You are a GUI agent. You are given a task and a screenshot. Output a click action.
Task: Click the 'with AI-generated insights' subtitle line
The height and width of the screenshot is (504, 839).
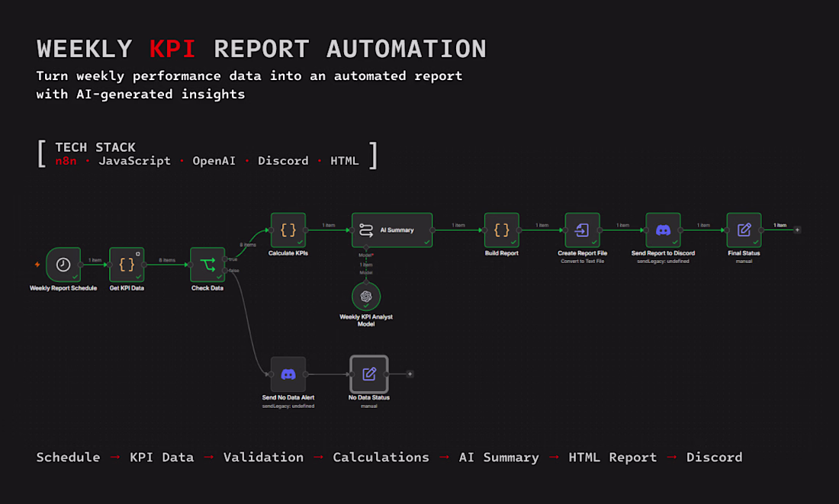point(141,94)
